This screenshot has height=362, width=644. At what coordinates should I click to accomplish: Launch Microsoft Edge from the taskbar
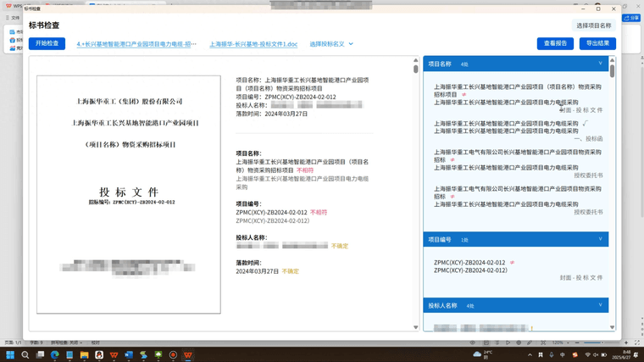(54, 354)
